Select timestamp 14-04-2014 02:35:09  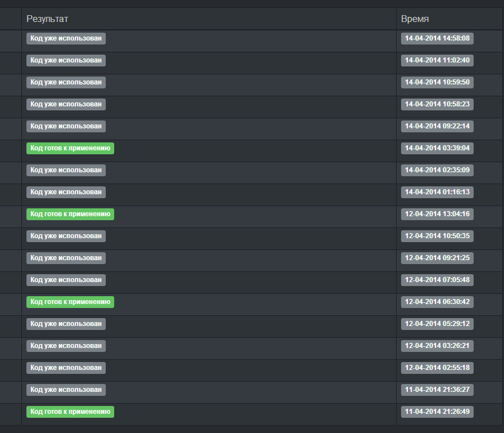[437, 170]
